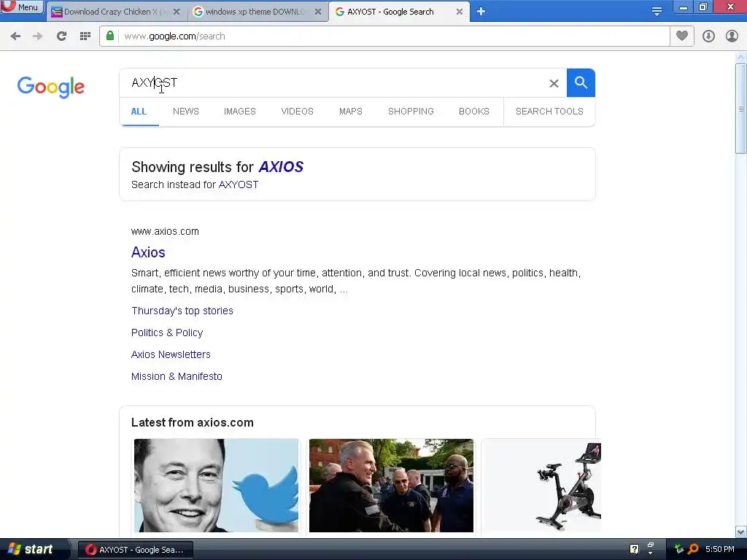Go back with the back arrow
The height and width of the screenshot is (560, 747).
click(15, 36)
